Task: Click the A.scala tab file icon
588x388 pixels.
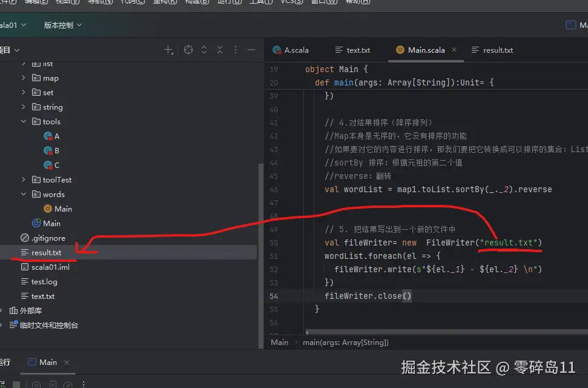Action: pos(277,50)
